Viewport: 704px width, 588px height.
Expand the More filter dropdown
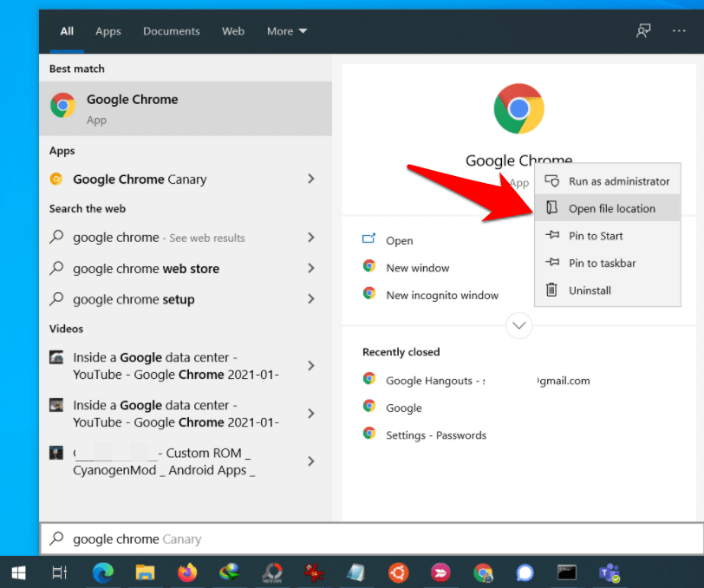(x=287, y=31)
